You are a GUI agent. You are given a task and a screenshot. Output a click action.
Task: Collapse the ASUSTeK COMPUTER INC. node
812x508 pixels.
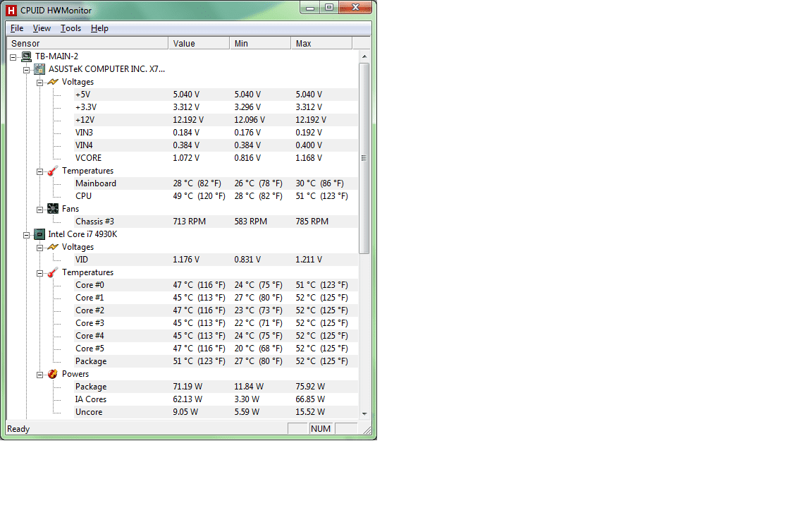26,70
